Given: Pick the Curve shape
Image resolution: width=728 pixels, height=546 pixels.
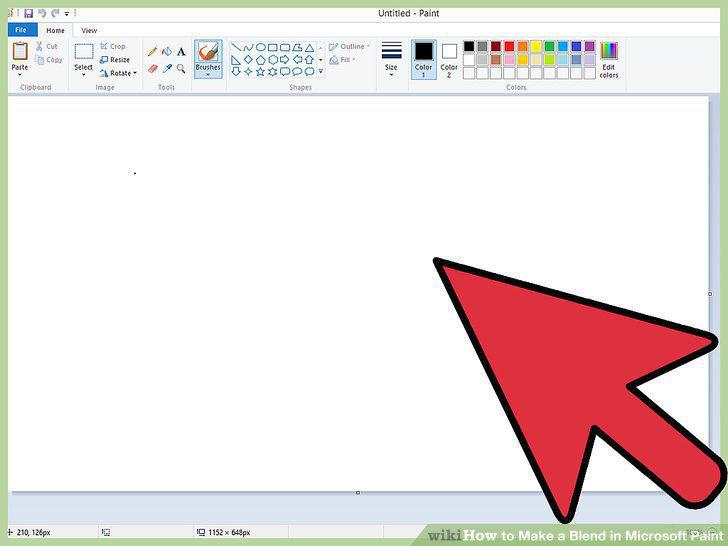Looking at the screenshot, I should coord(248,47).
